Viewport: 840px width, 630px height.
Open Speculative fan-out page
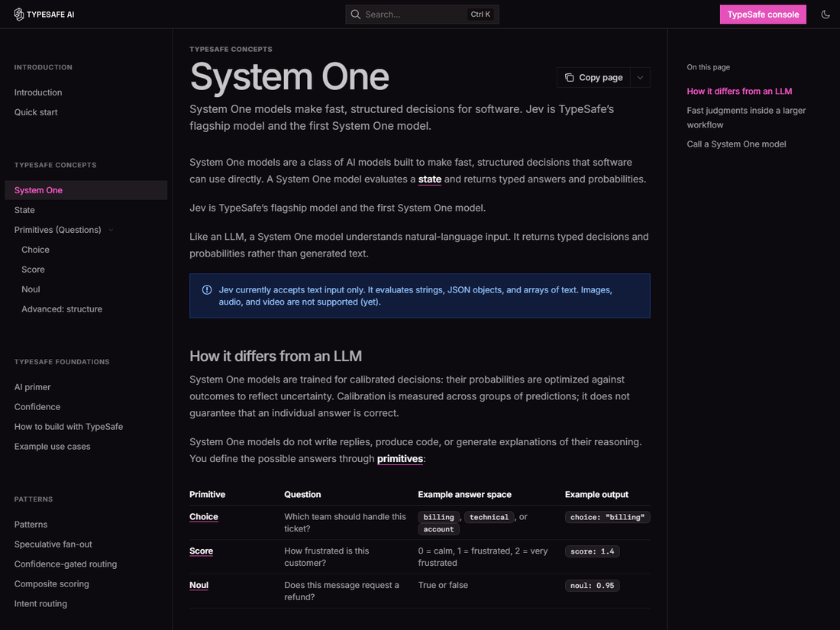[x=53, y=544]
